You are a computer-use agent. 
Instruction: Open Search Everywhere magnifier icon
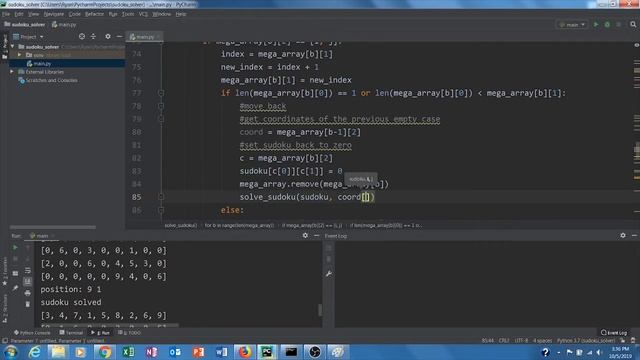click(x=633, y=24)
